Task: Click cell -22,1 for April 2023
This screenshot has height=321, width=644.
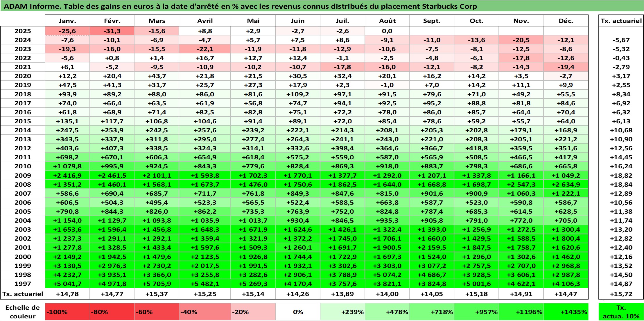Action: (205, 49)
